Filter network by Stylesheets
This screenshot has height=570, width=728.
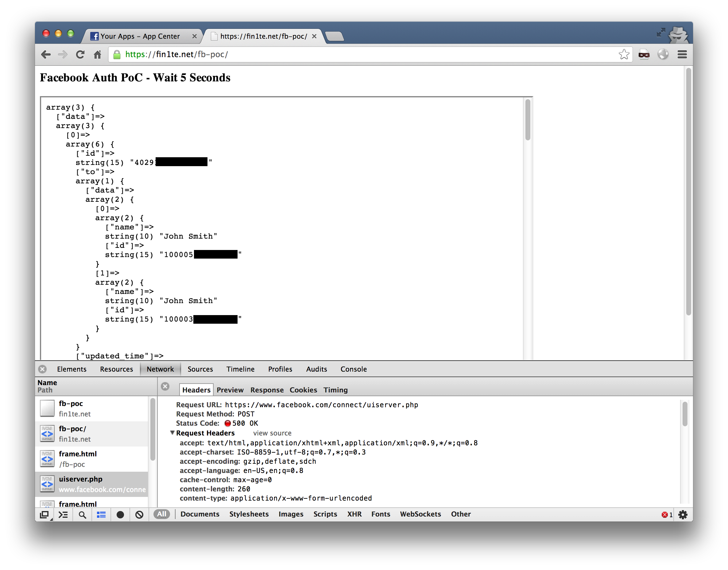tap(249, 514)
